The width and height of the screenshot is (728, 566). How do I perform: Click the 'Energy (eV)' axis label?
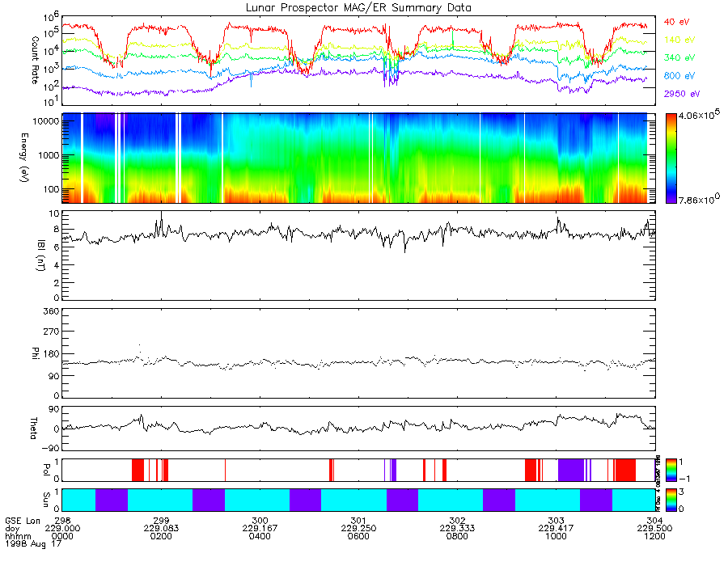[23, 158]
